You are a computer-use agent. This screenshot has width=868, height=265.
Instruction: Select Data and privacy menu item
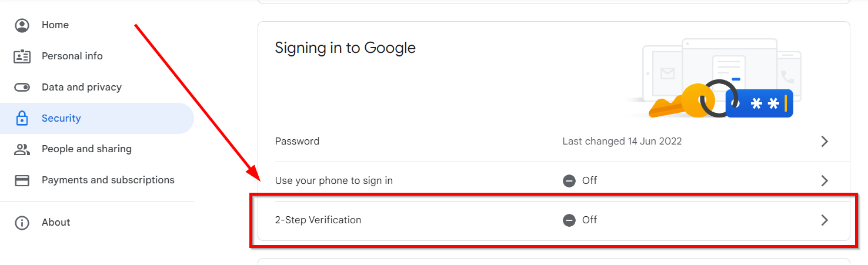click(81, 88)
